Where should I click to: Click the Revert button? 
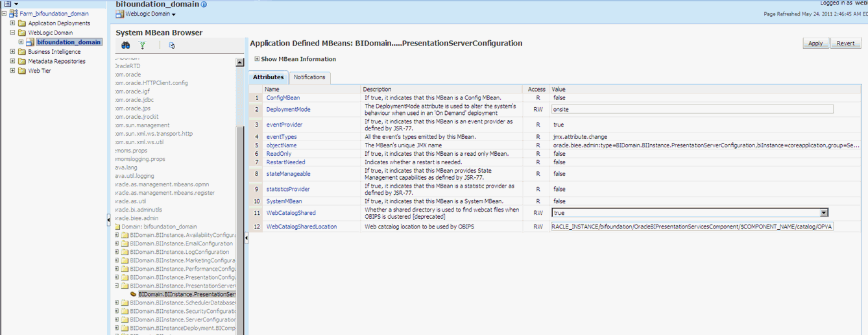tap(845, 43)
